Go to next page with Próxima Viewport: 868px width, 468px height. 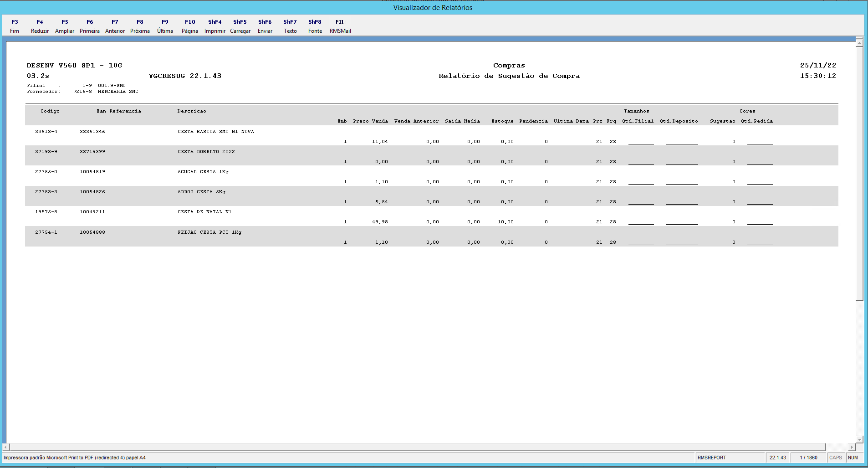[x=140, y=26]
